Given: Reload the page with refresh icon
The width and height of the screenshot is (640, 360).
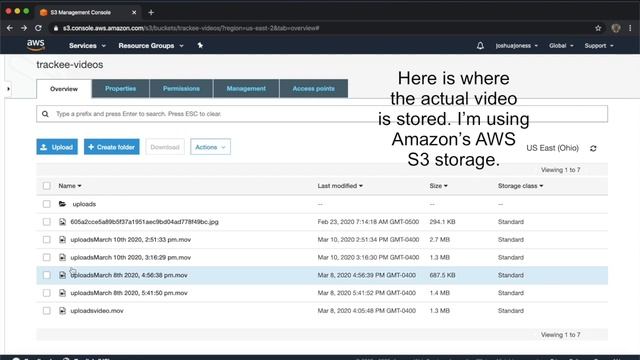Looking at the screenshot, I should coord(38,28).
